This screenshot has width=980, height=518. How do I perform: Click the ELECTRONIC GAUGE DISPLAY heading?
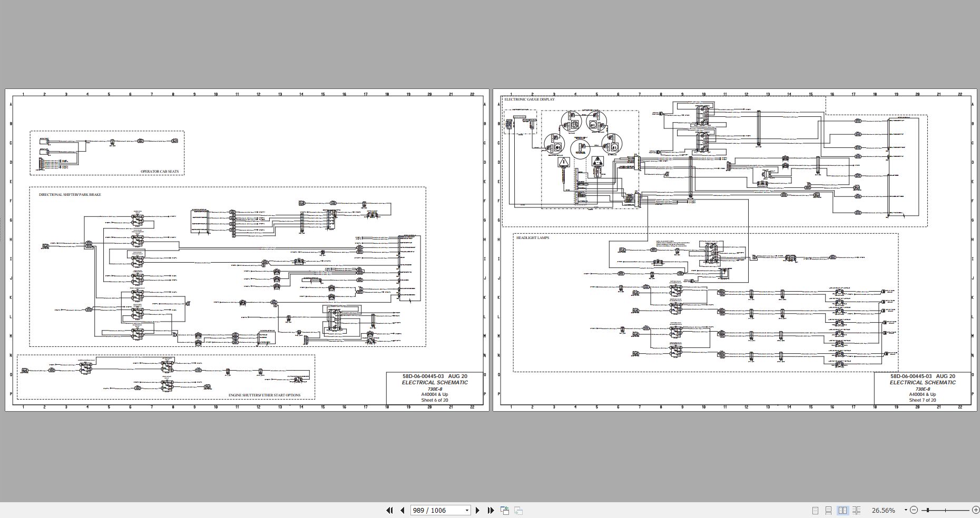click(530, 99)
